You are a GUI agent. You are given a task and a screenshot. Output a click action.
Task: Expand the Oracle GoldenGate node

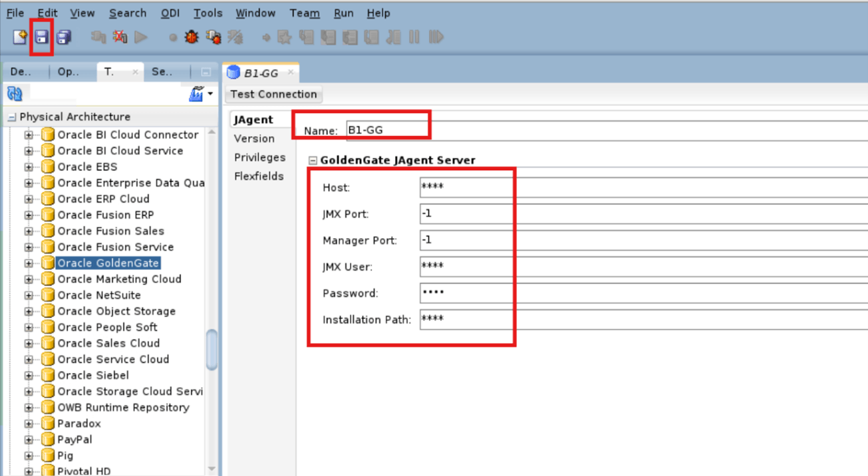coord(28,263)
